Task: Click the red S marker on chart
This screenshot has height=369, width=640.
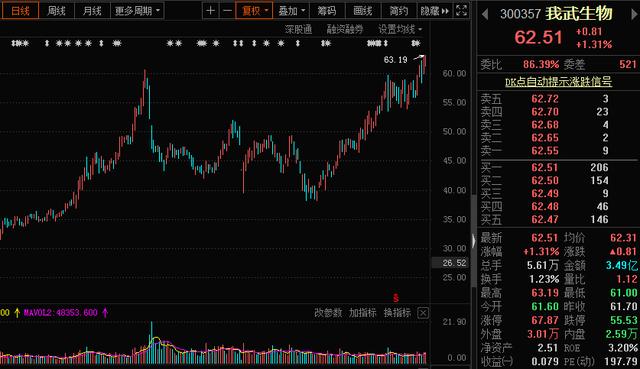Action: click(x=396, y=298)
